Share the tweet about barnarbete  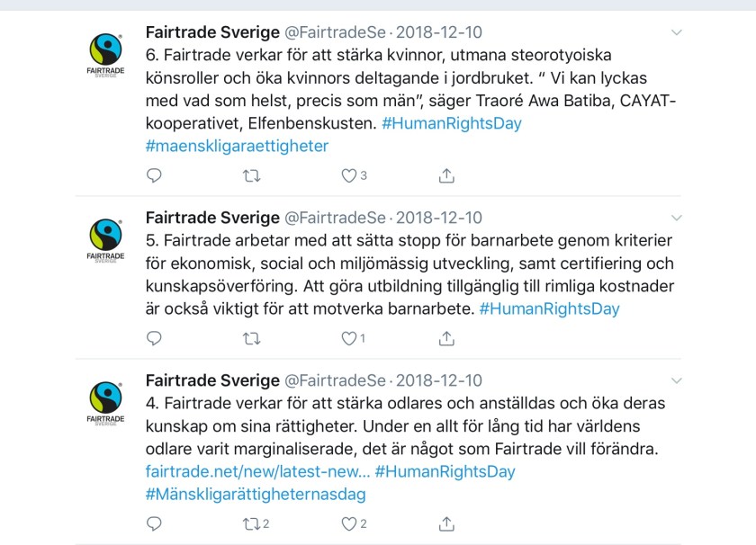point(446,338)
